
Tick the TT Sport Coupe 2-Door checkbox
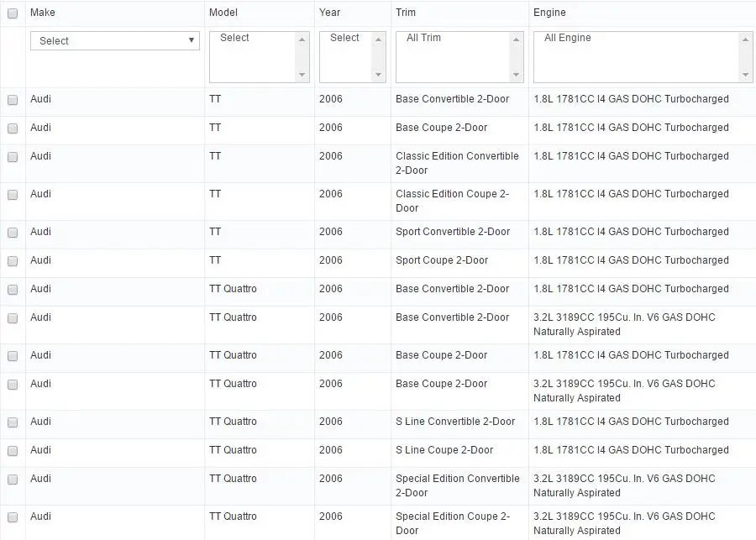point(13,261)
